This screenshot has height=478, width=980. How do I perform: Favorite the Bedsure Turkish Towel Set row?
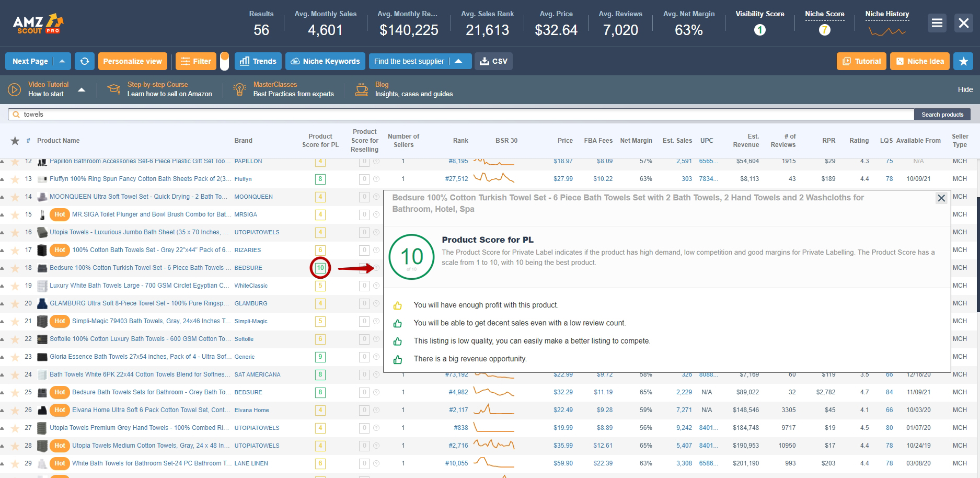click(16, 268)
